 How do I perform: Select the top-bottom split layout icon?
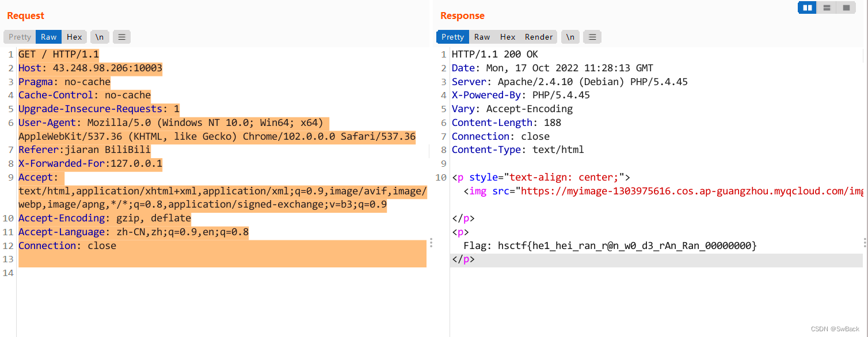tap(827, 7)
